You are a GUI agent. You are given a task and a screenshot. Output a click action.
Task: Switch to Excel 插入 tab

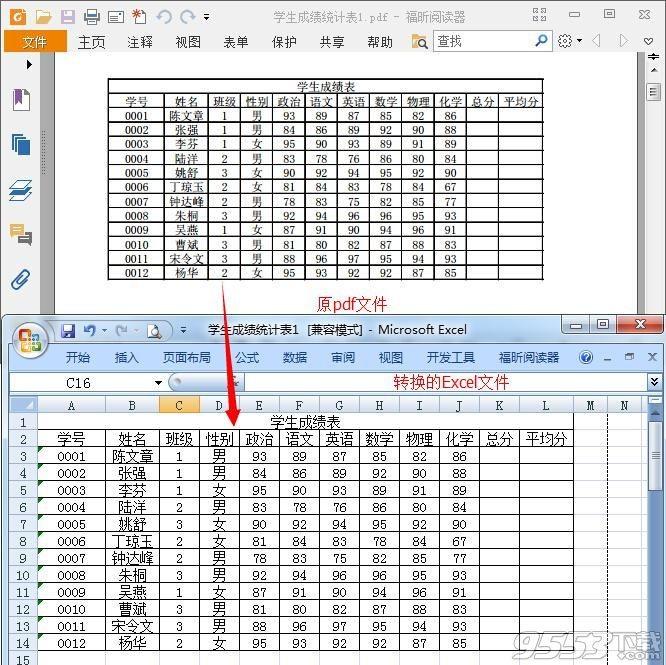coord(126,358)
